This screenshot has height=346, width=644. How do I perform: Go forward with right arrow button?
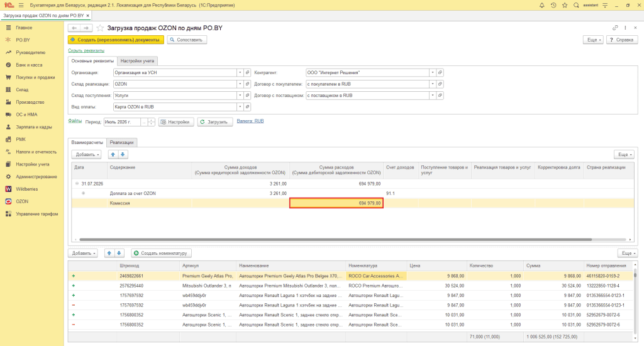pyautogui.click(x=86, y=28)
